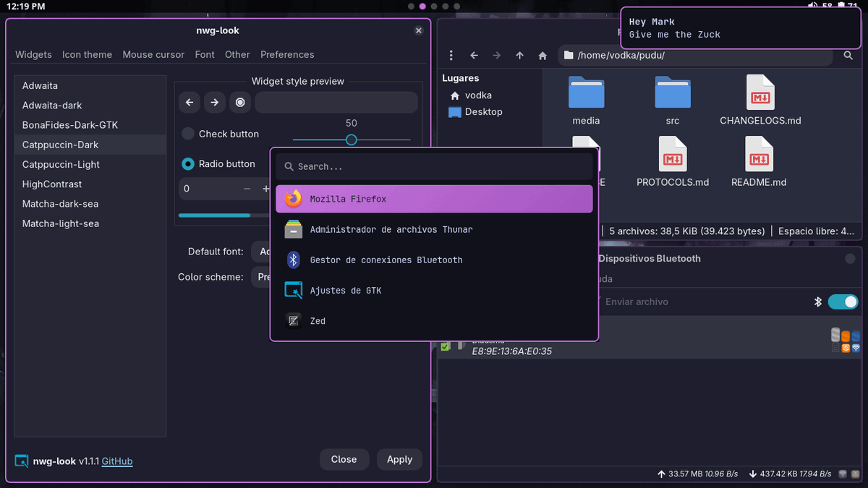Switch to the Widgets tab

(x=33, y=54)
